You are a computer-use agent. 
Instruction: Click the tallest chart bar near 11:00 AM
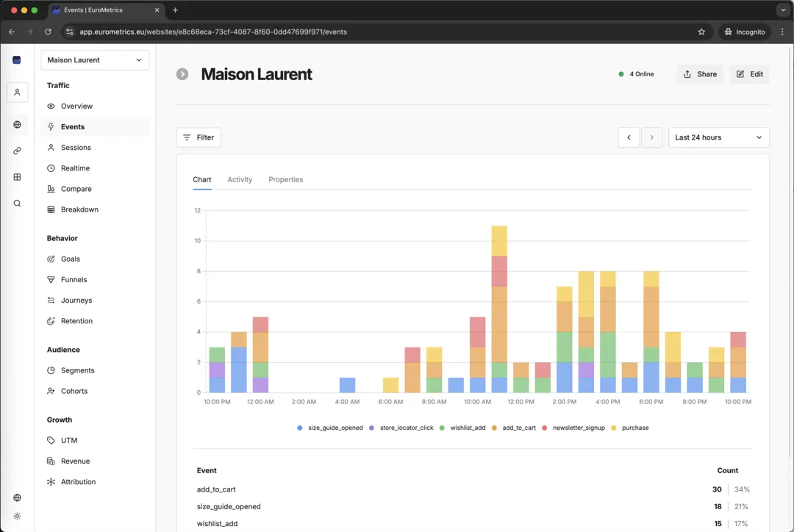[x=498, y=309]
